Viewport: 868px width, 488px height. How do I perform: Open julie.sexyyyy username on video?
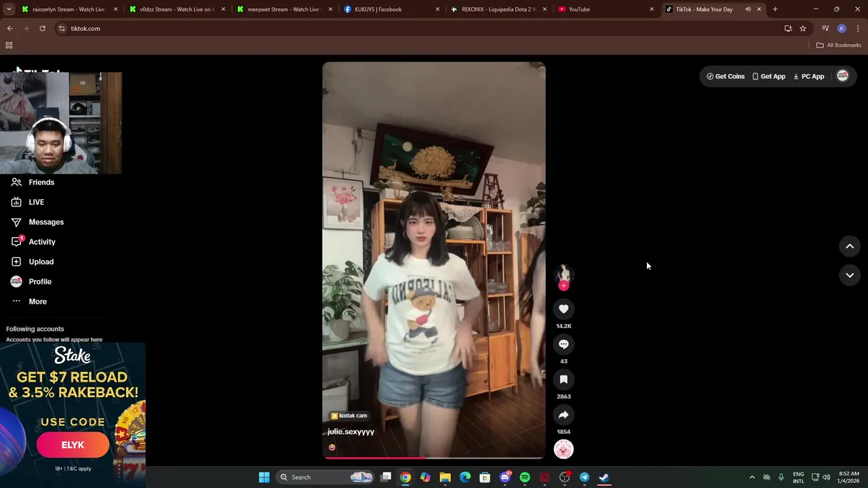coord(351,432)
